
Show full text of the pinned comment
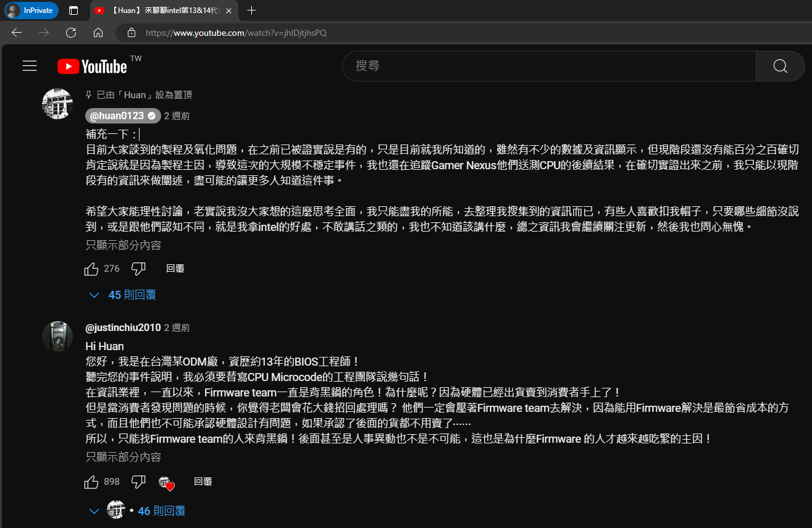[123, 245]
